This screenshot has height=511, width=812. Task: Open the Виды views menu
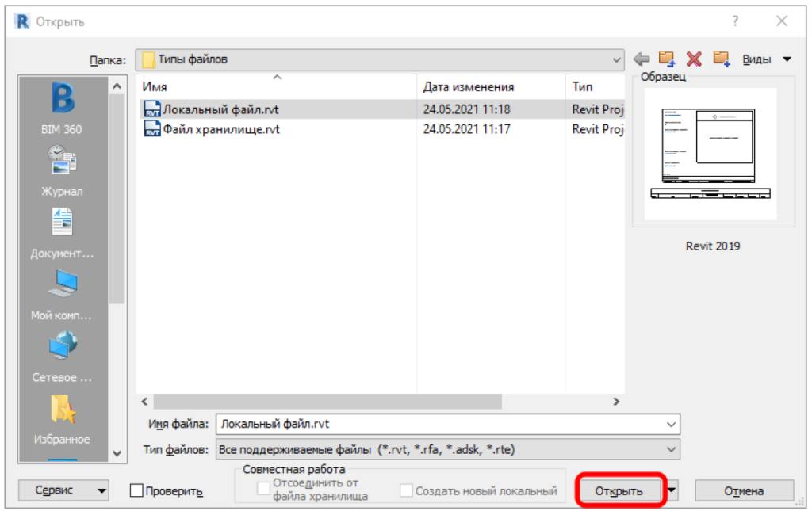tap(767, 59)
